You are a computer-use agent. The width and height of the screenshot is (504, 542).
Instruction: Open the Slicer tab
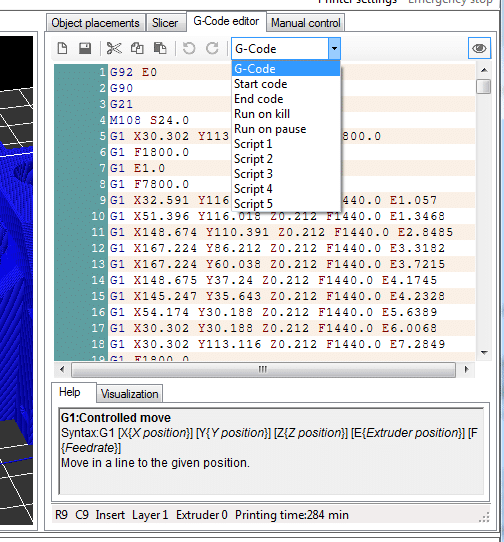point(165,23)
